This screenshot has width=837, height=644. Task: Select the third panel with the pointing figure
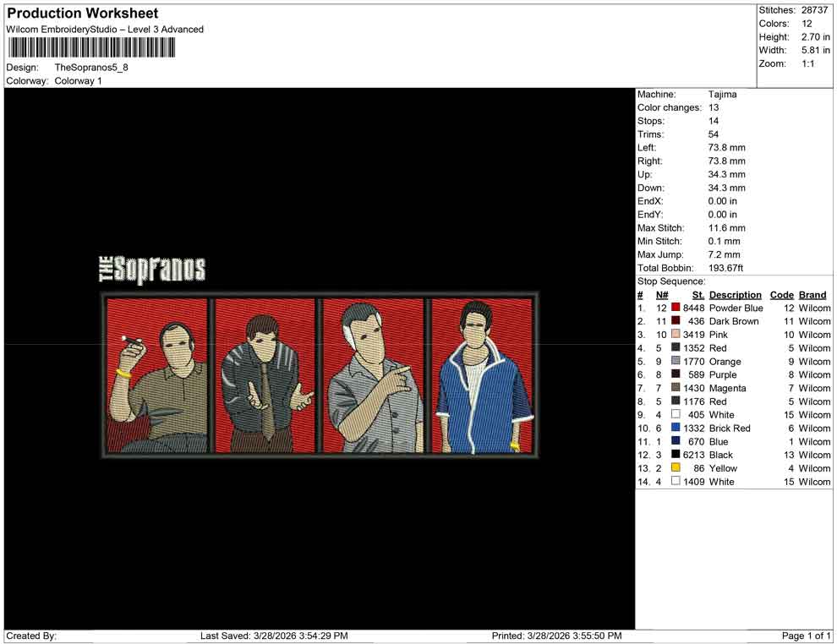coord(373,375)
